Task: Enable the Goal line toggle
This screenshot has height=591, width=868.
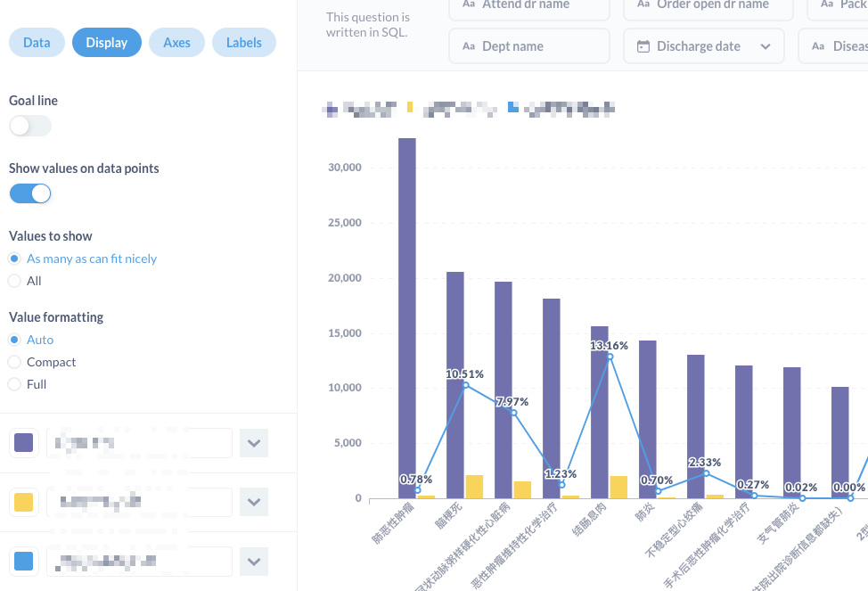Action: pos(30,126)
